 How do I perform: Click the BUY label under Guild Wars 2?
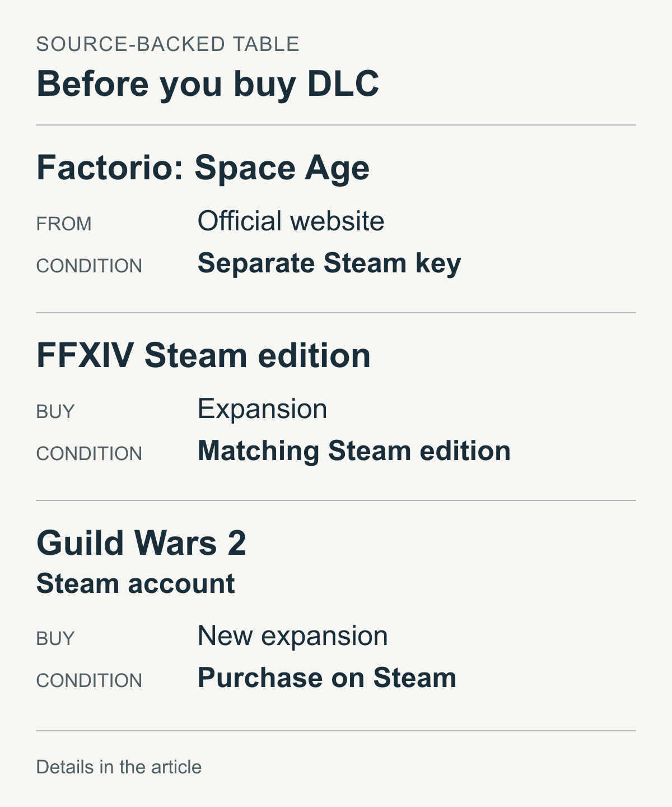coord(55,639)
